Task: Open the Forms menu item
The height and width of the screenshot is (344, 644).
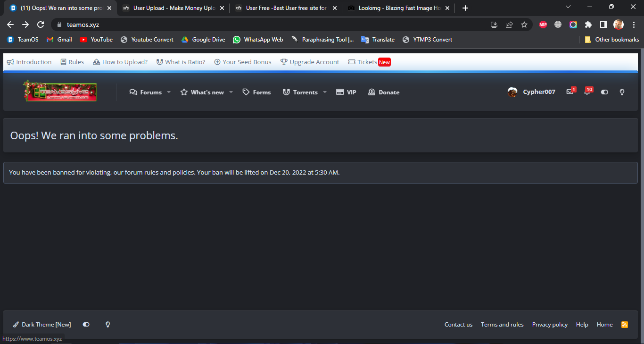Action: (x=256, y=92)
